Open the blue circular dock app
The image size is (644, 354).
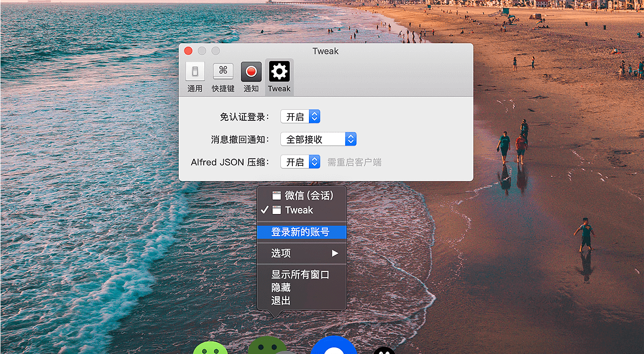pos(333,346)
